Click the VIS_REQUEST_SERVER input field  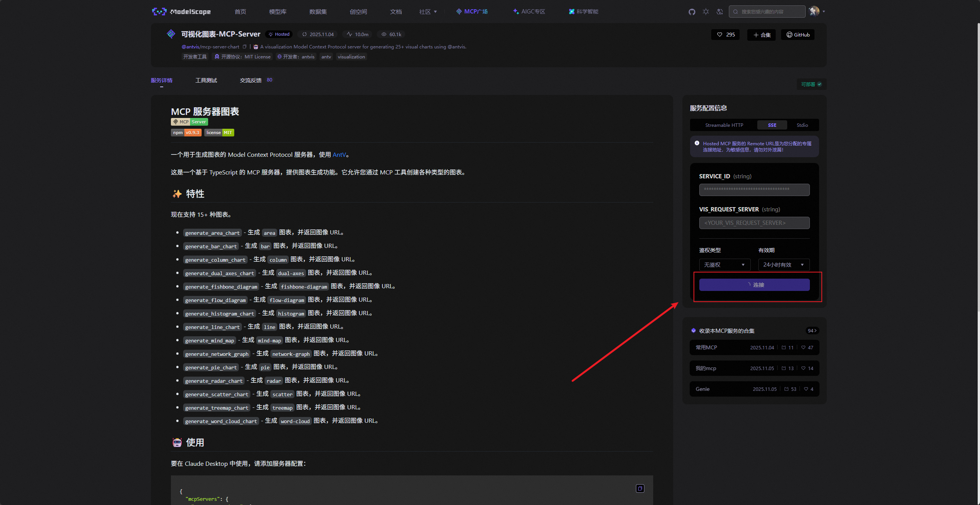[x=754, y=223]
